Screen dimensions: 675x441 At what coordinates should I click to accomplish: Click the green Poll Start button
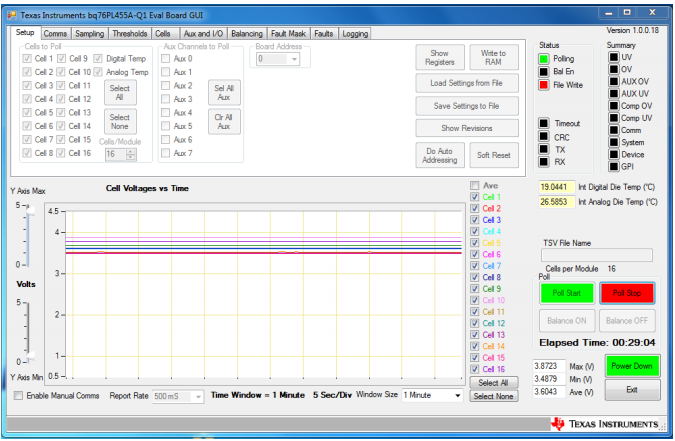coord(567,293)
